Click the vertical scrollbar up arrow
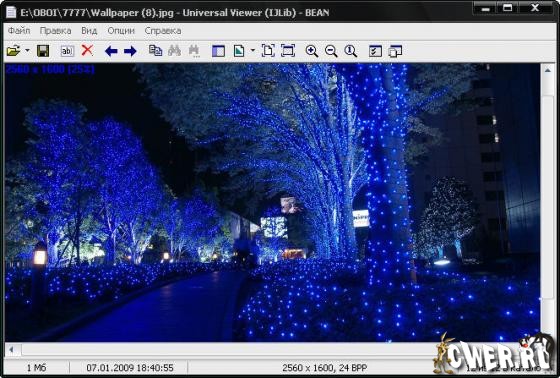560x378 pixels. pos(548,71)
